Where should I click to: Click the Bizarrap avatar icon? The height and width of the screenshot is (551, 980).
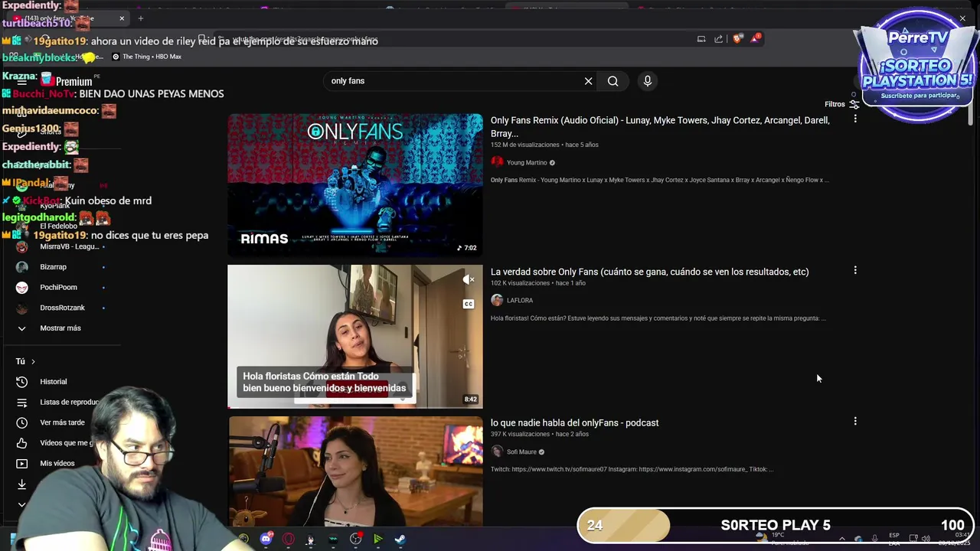tap(21, 267)
